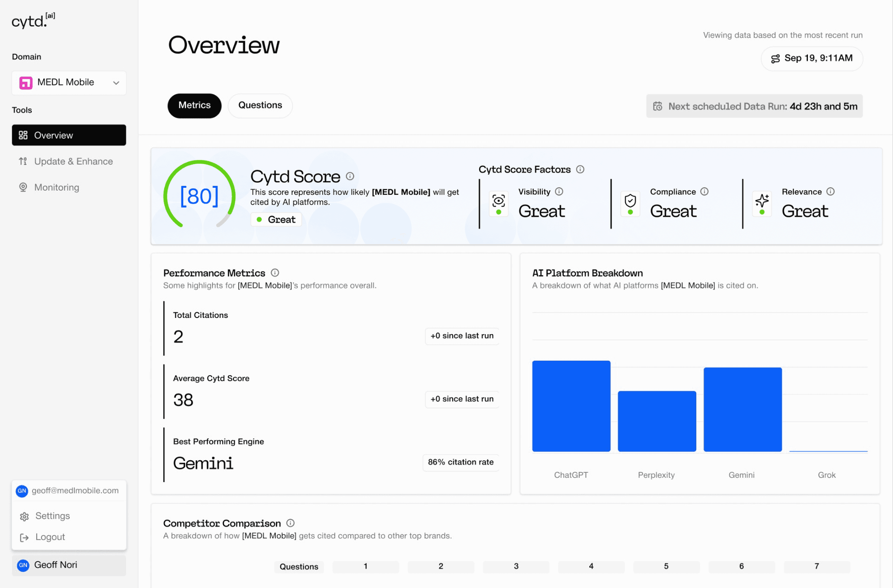893x588 pixels.
Task: Select the Metrics tab
Action: point(194,106)
